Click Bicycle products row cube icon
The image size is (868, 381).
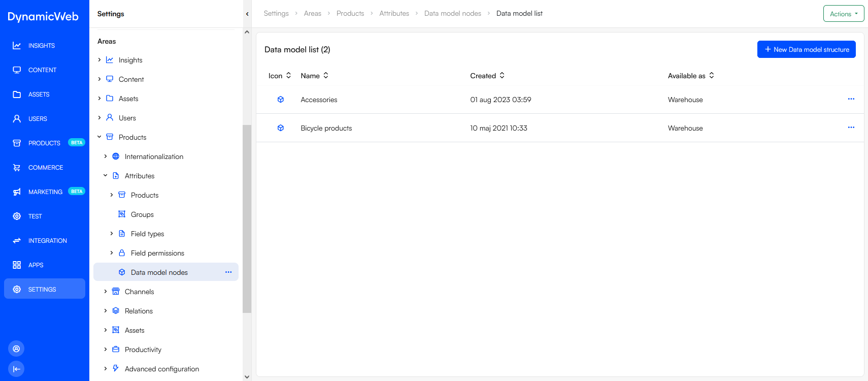pos(281,128)
